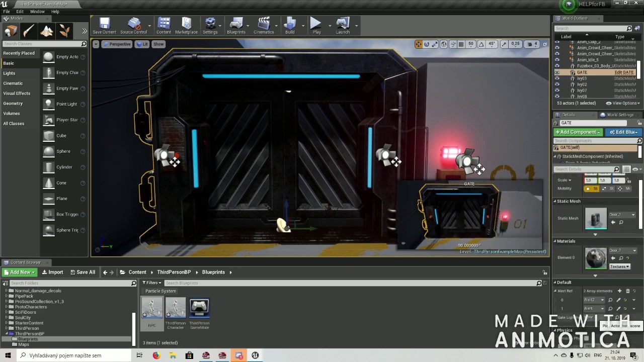Expand the ThirdPerson folder in tree

(7, 328)
